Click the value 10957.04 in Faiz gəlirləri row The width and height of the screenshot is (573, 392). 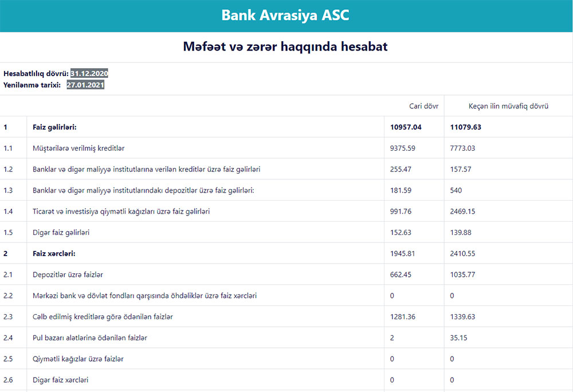[406, 127]
